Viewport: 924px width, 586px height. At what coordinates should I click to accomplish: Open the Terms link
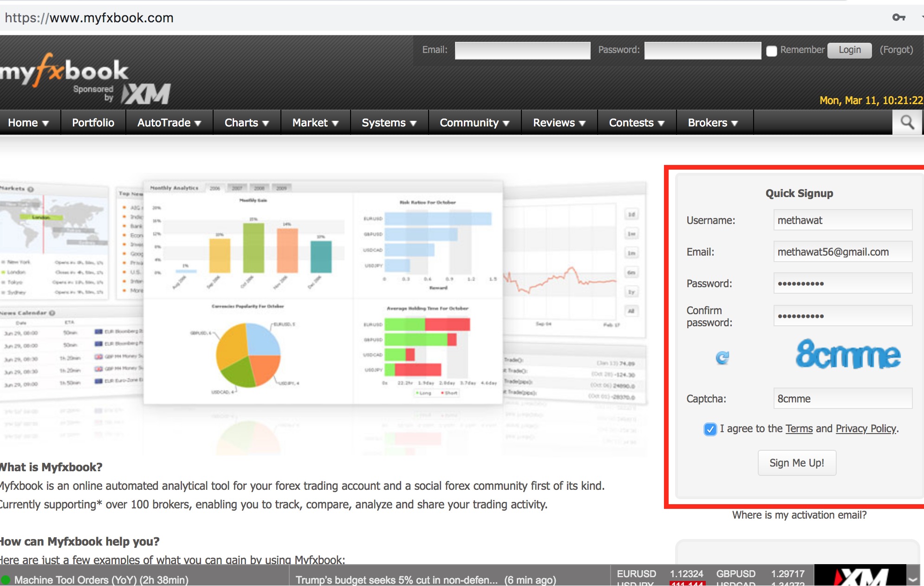click(x=799, y=428)
